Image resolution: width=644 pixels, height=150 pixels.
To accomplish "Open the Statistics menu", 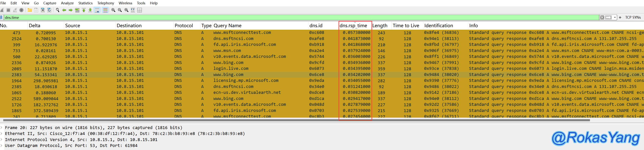I will point(85,3).
